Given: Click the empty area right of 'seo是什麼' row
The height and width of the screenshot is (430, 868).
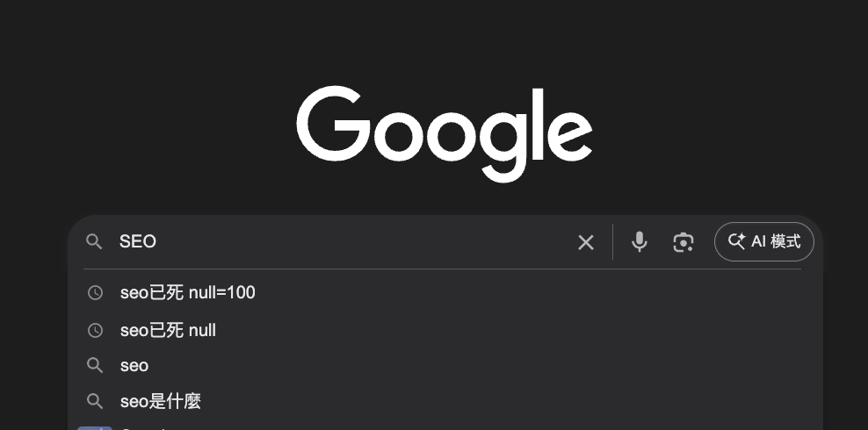Looking at the screenshot, I should click(x=527, y=402).
